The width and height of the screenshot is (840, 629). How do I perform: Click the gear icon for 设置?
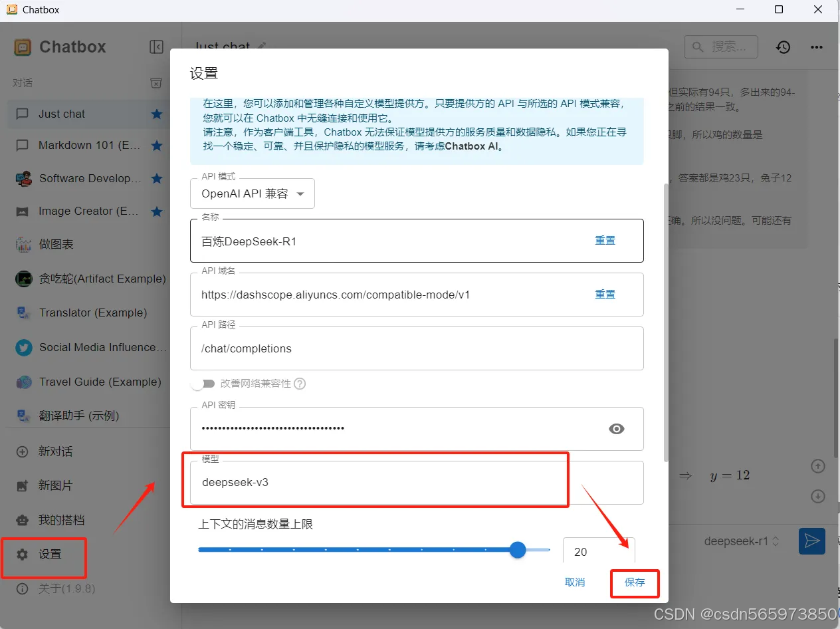[23, 554]
